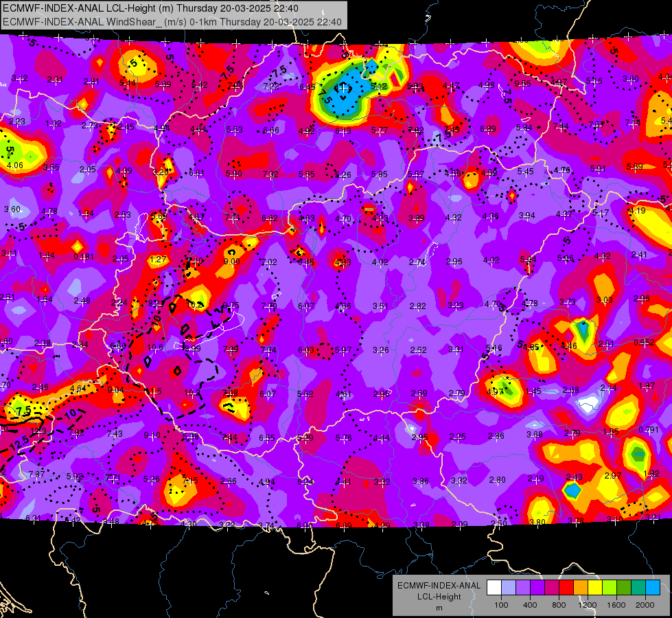The image size is (672, 618).
Task: Click the 3.26 wind shear value
Action: [380, 350]
